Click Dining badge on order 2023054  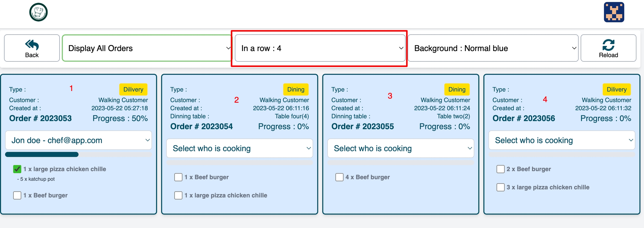click(x=296, y=89)
